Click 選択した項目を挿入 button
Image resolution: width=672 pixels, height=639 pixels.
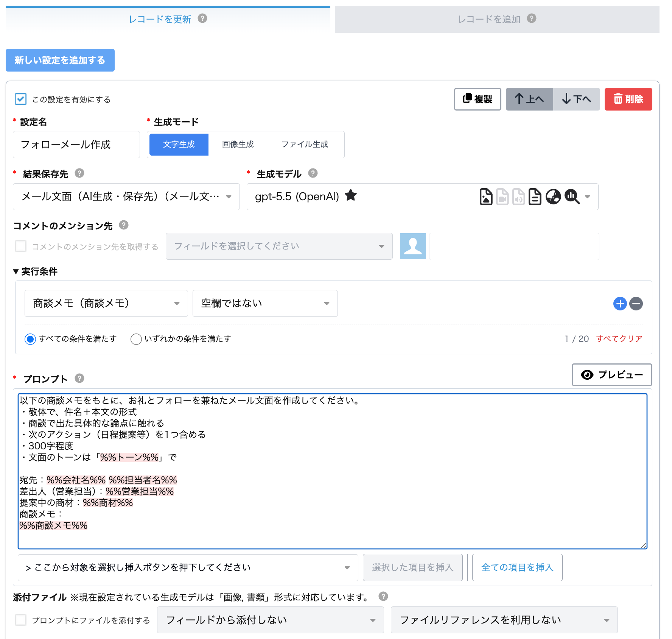point(413,567)
